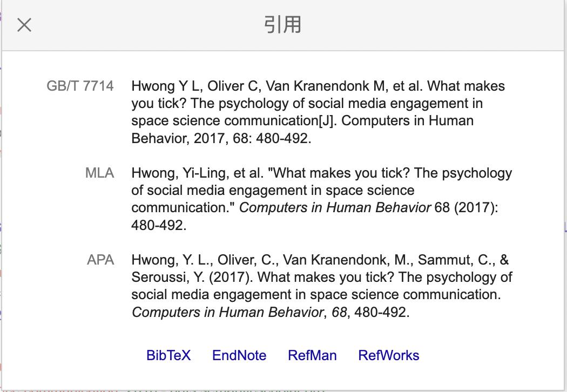Viewport: 567px width, 392px height.
Task: Click italic journal name in MLA citation
Action: pos(335,207)
